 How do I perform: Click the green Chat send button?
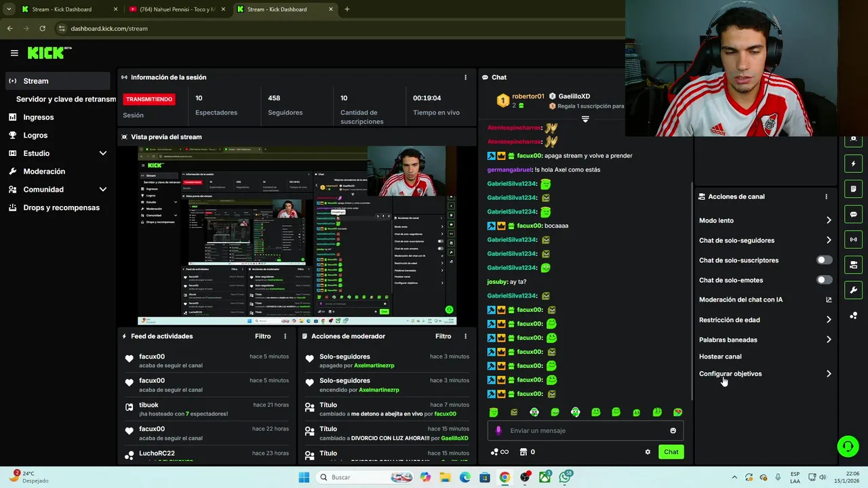coord(671,452)
